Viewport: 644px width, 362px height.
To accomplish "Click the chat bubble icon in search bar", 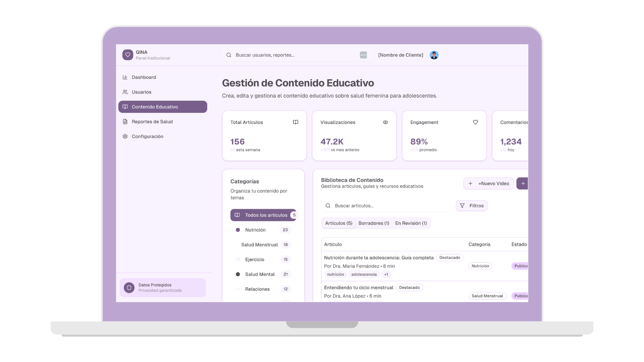I will pyautogui.click(x=363, y=55).
